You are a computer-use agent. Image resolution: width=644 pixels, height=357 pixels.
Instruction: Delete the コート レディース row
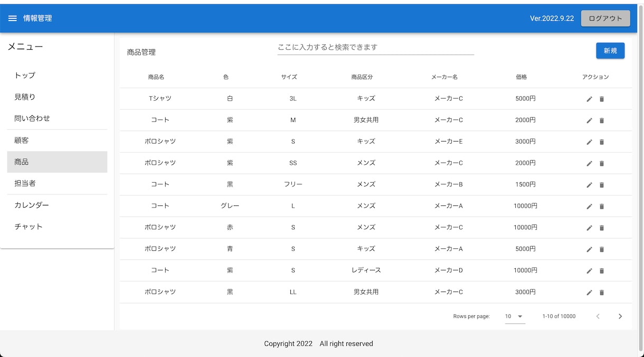pyautogui.click(x=602, y=271)
